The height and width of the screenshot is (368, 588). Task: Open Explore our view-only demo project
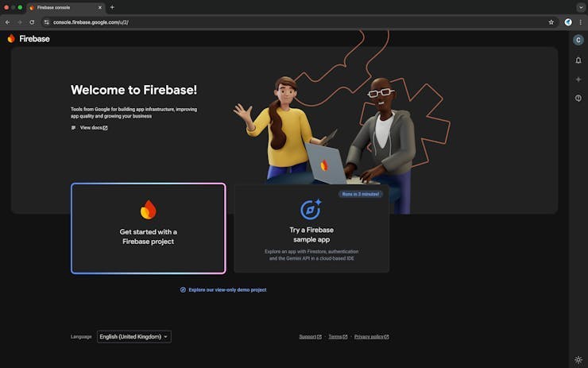pyautogui.click(x=227, y=289)
